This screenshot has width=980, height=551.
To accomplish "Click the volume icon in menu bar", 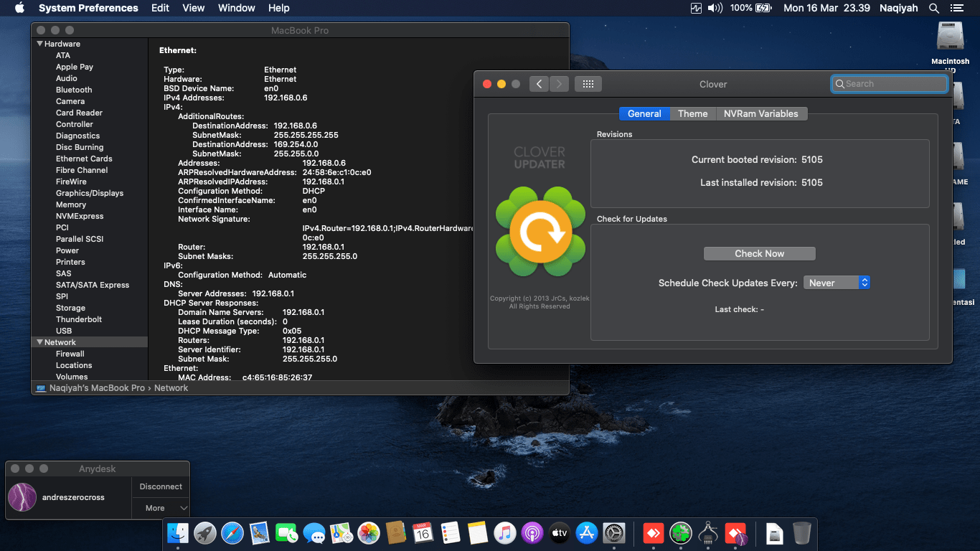I will click(x=715, y=8).
